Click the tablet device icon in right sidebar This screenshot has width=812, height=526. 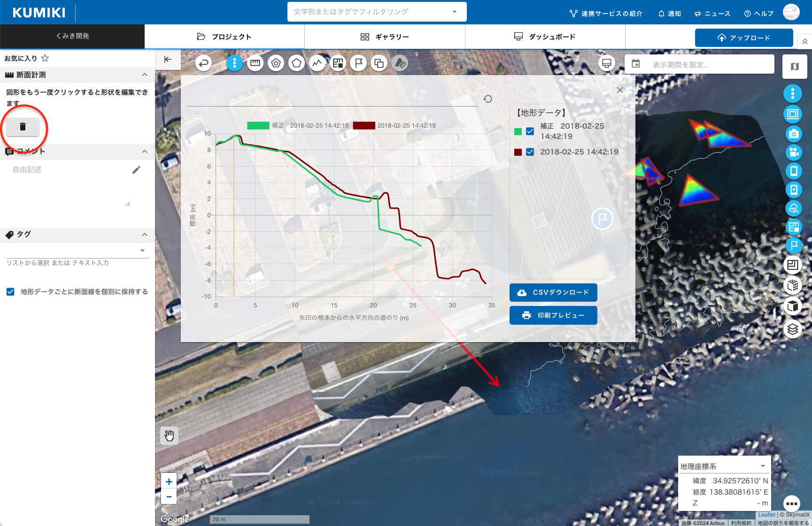(794, 171)
